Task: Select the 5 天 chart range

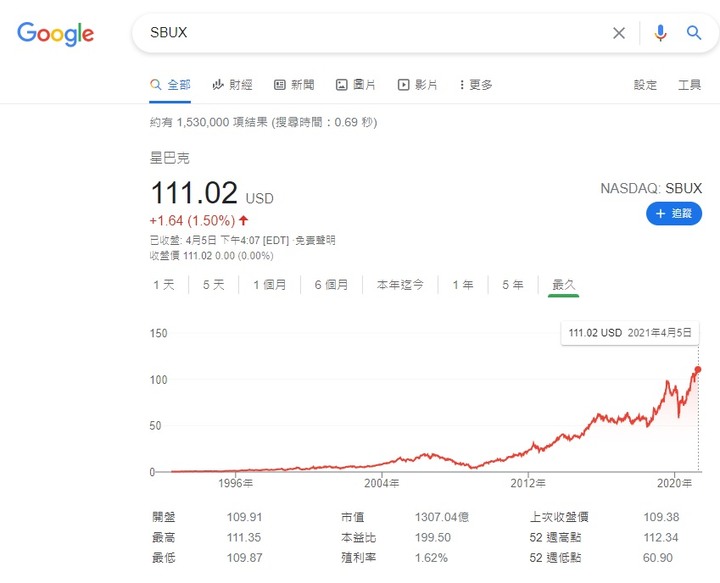Action: (x=214, y=285)
